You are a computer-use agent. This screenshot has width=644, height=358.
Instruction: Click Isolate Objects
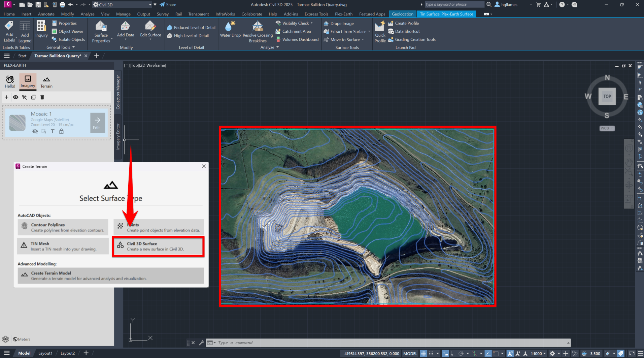point(68,39)
